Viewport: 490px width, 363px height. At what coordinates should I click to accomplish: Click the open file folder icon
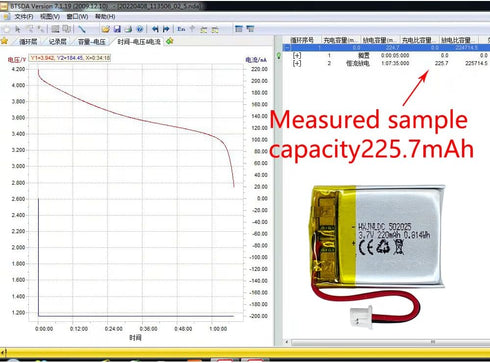(106, 29)
